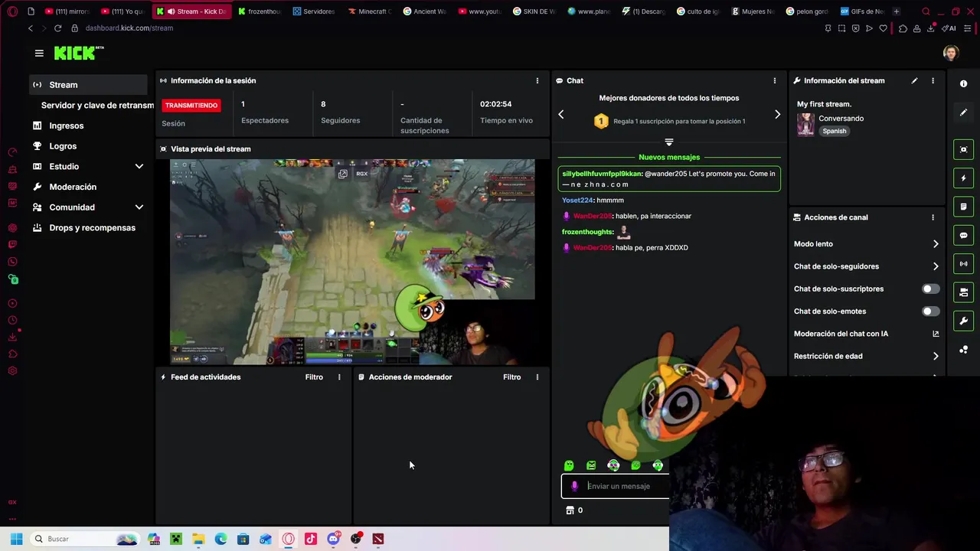Open Feed de actividades Filtro

pos(314,377)
